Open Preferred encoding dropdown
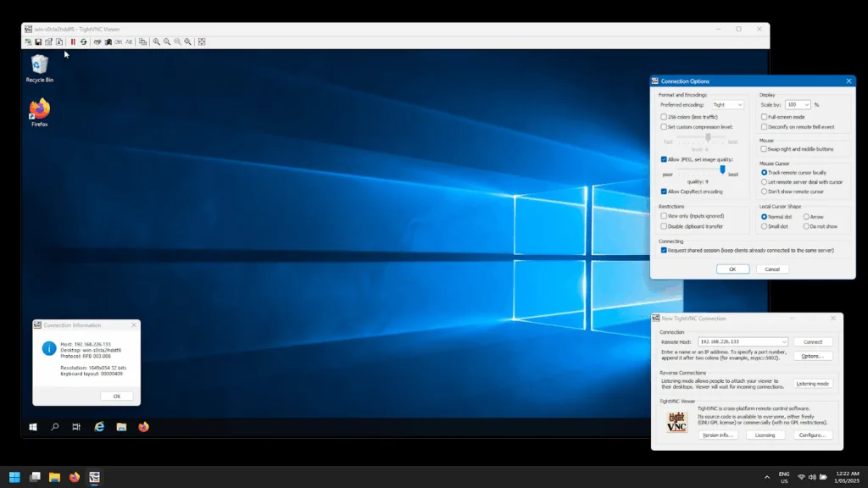Image resolution: width=868 pixels, height=488 pixels. (x=726, y=104)
